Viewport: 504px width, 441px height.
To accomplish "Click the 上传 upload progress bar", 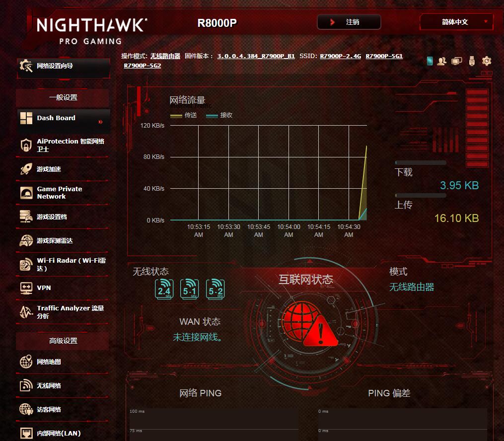I will (421, 196).
